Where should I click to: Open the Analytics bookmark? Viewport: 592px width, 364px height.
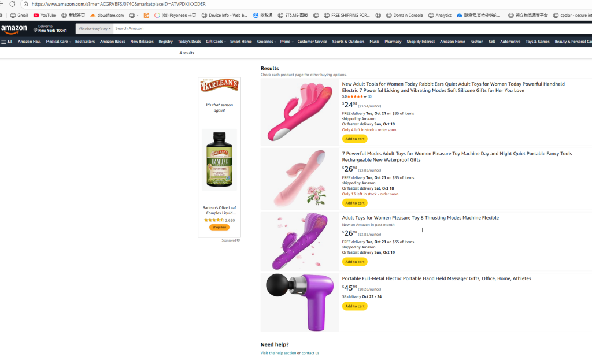pyautogui.click(x=440, y=16)
